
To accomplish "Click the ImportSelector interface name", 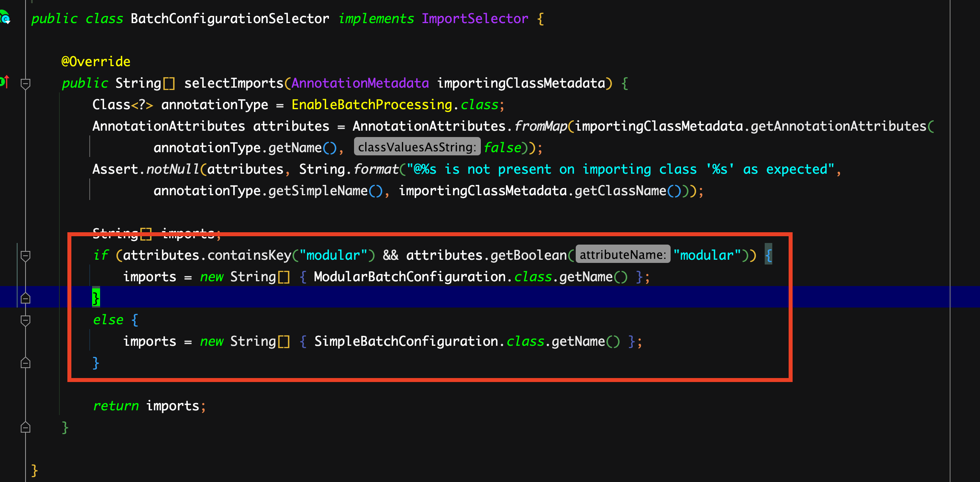I will (x=475, y=18).
